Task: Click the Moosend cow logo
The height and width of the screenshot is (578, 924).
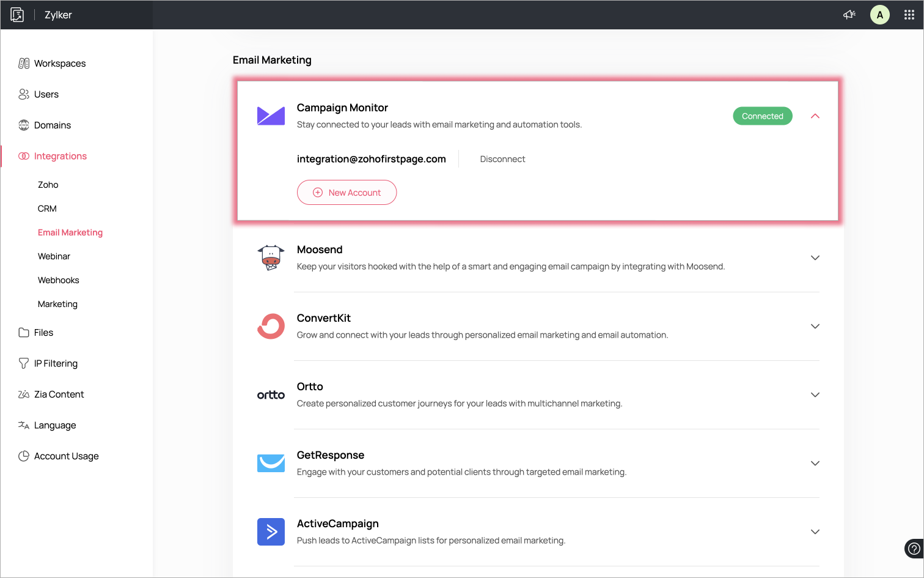Action: point(271,258)
